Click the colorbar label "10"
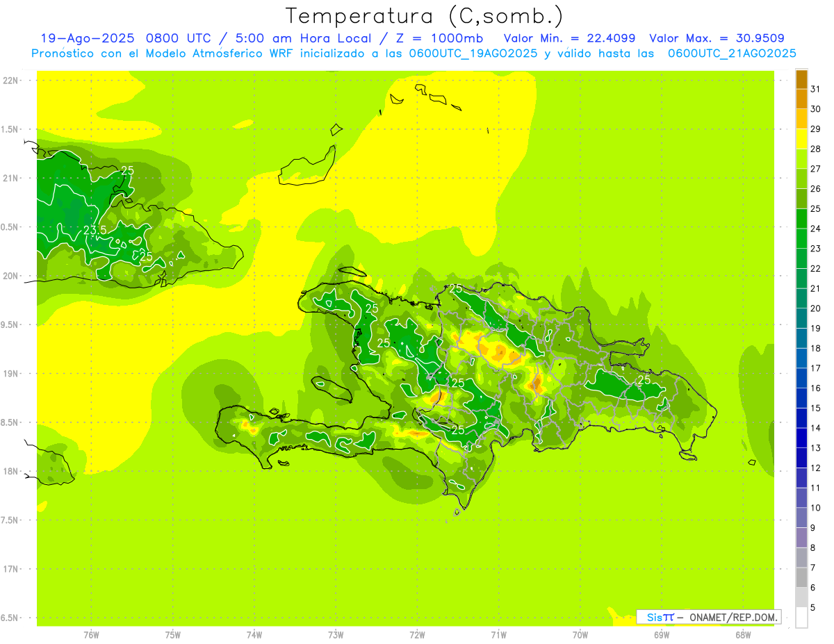The width and height of the screenshot is (834, 644). [816, 508]
